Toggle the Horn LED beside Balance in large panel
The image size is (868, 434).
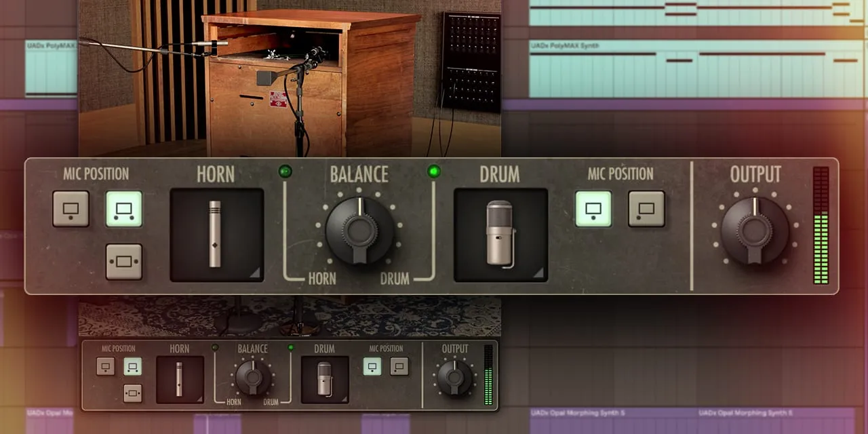click(285, 172)
